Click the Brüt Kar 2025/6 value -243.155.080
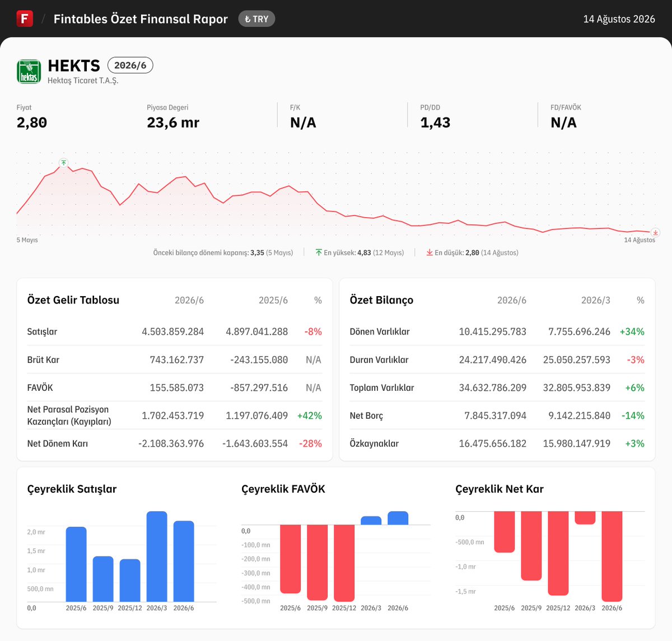 (259, 359)
